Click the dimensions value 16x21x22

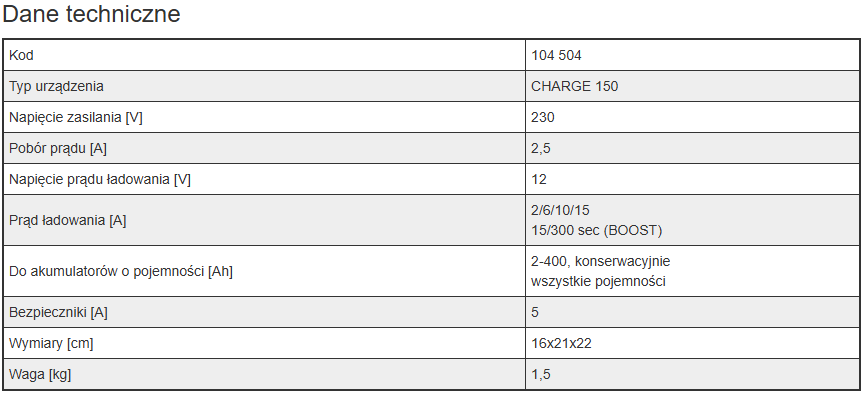(x=561, y=343)
